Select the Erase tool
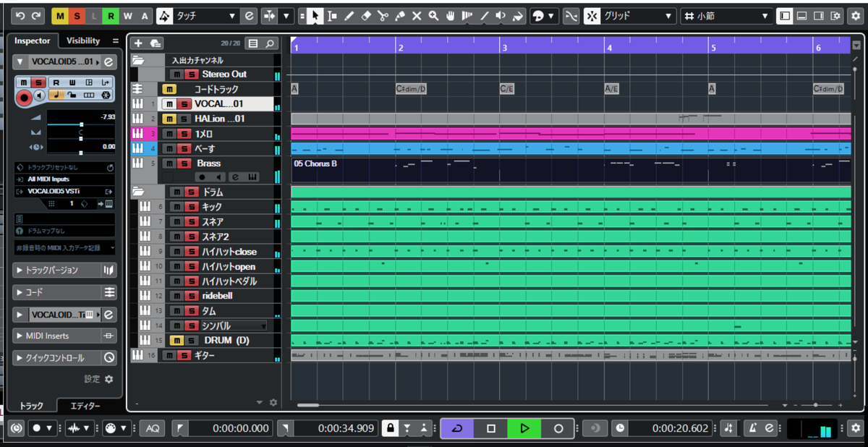The width and height of the screenshot is (868, 447). tap(365, 15)
